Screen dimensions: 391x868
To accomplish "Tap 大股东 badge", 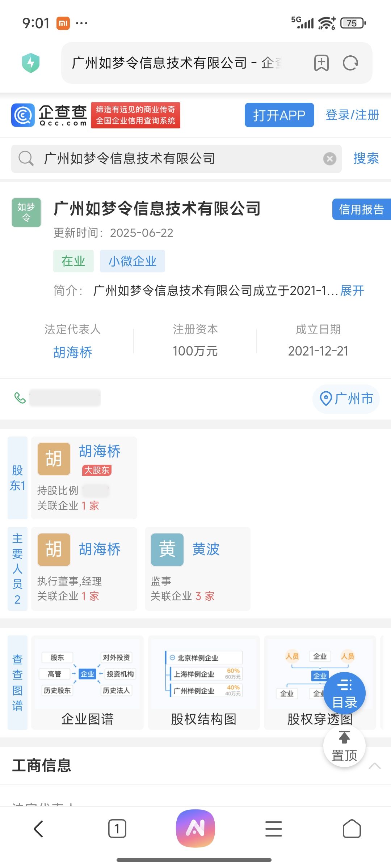I will [97, 470].
